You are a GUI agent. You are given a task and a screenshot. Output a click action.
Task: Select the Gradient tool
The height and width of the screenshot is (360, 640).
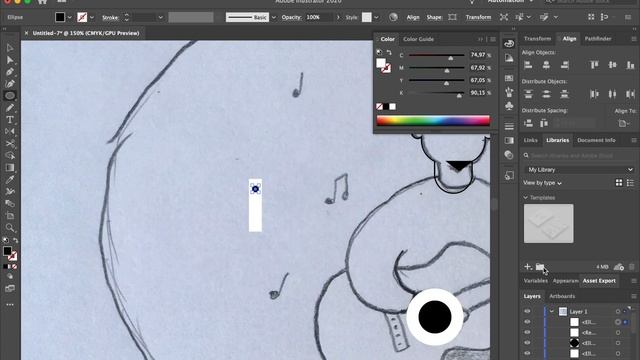click(x=10, y=167)
